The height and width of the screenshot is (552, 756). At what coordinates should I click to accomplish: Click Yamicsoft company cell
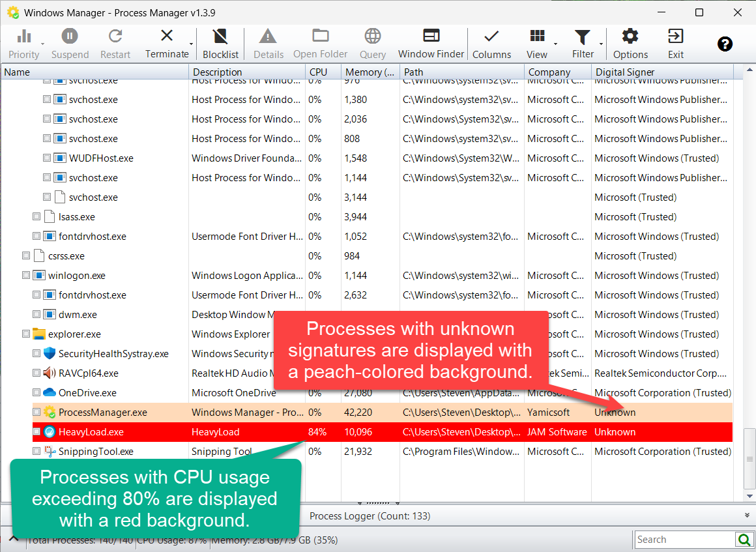(x=548, y=412)
